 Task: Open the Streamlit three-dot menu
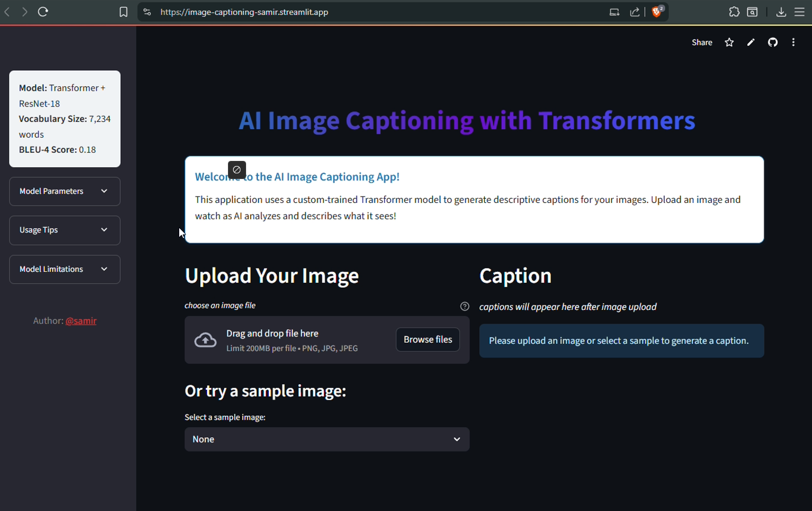point(793,42)
